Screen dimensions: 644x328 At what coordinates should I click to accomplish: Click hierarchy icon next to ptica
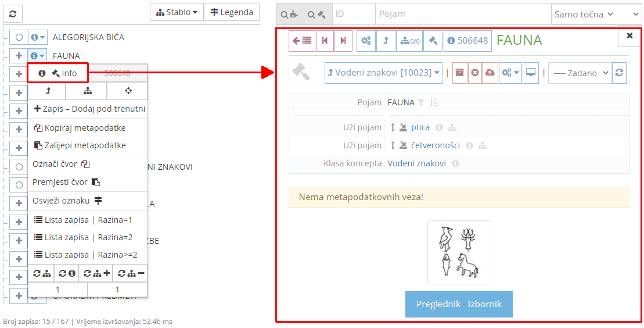pos(452,127)
